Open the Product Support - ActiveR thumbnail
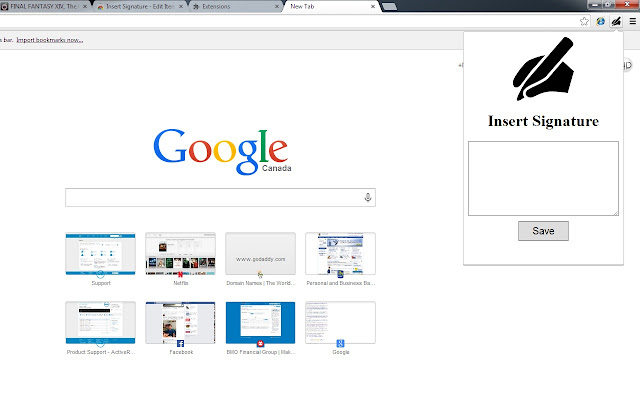The width and height of the screenshot is (640, 400). 100,323
